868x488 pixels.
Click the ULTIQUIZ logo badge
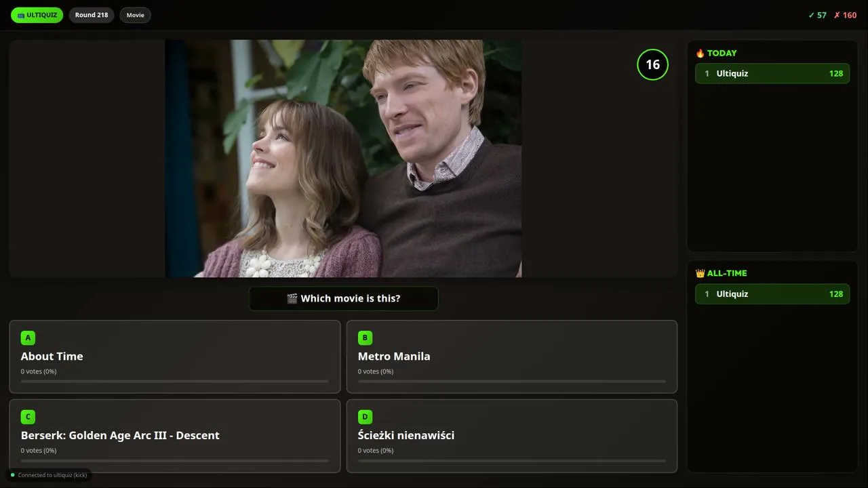(37, 15)
